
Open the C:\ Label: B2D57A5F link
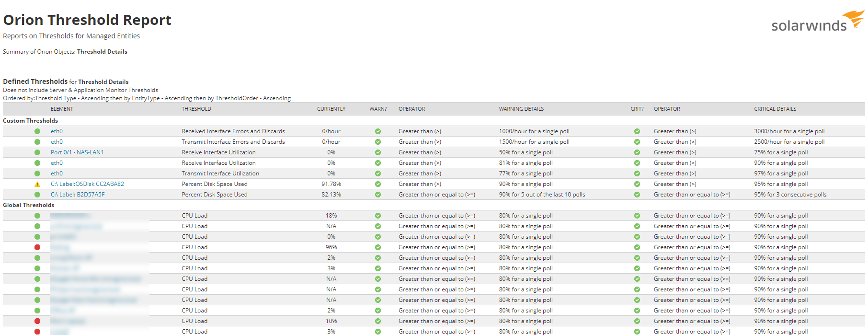tap(78, 195)
